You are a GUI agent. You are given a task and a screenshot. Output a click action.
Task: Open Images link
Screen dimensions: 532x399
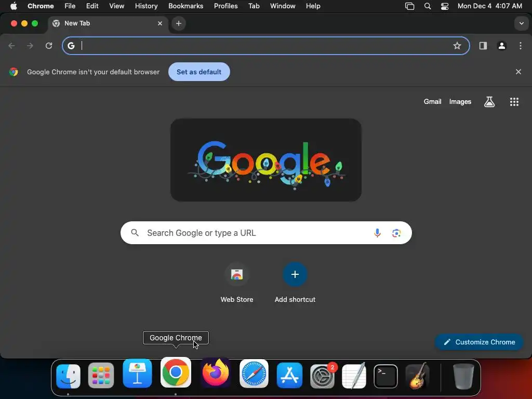(460, 102)
